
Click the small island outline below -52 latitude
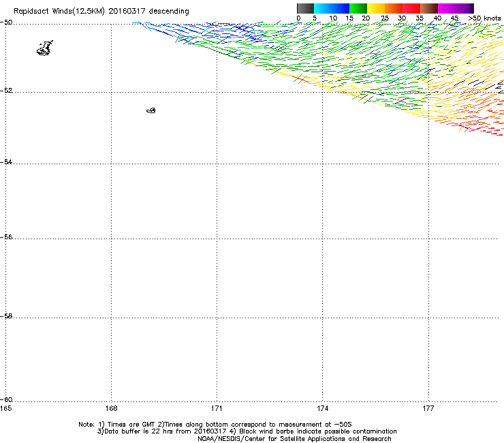tap(151, 110)
